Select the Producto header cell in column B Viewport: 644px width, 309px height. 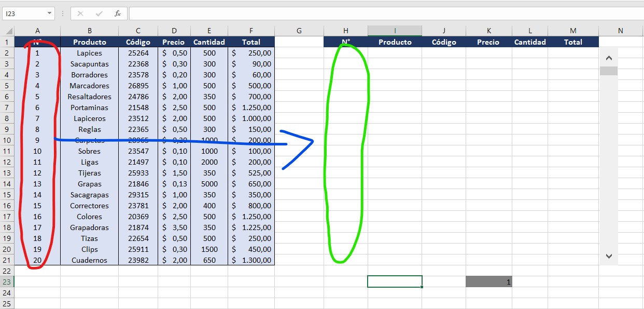(x=89, y=42)
